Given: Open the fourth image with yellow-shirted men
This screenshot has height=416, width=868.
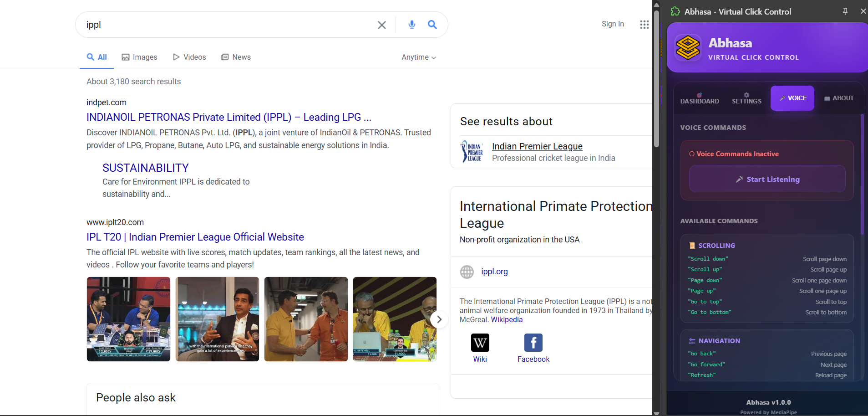Looking at the screenshot, I should click(395, 319).
